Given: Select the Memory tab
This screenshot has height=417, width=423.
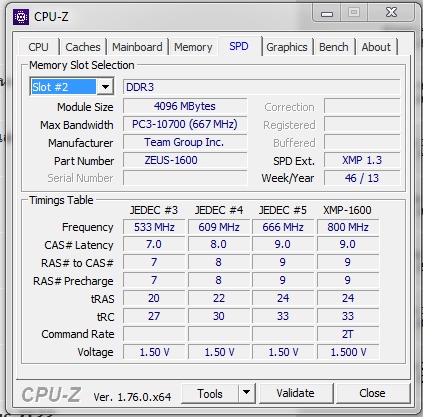Looking at the screenshot, I should coord(193,47).
